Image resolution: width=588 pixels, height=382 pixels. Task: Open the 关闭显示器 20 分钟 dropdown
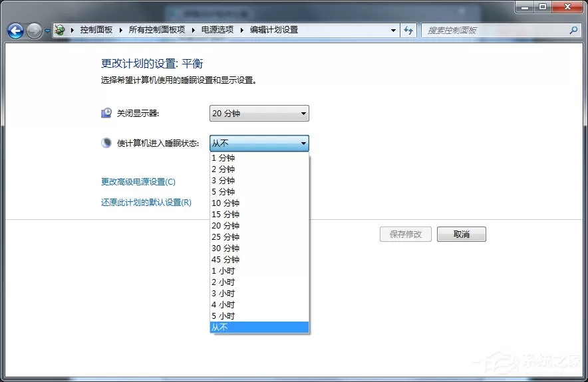pos(259,114)
